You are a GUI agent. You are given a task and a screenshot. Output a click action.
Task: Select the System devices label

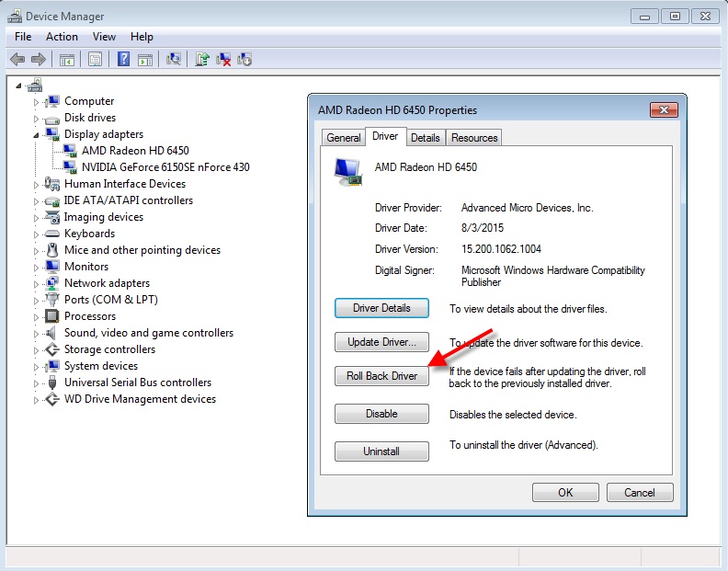pyautogui.click(x=101, y=366)
